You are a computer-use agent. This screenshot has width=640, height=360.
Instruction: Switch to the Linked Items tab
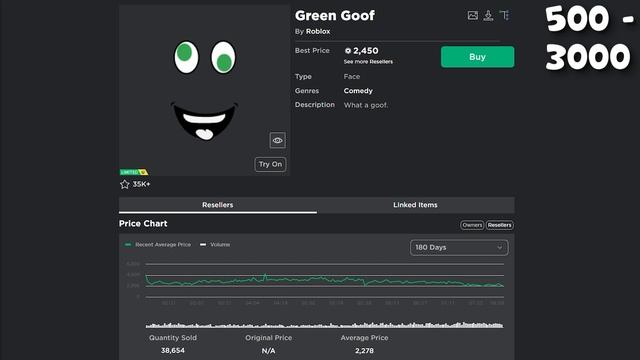click(x=415, y=205)
